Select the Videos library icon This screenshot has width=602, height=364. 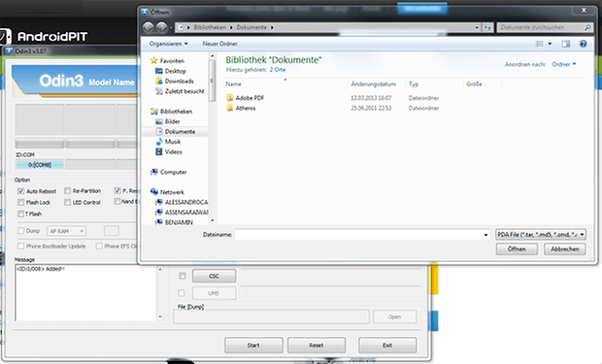[159, 151]
